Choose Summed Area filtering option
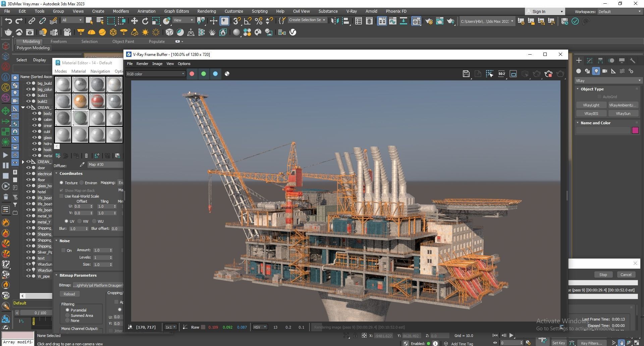This screenshot has height=346, width=644. pos(67,316)
